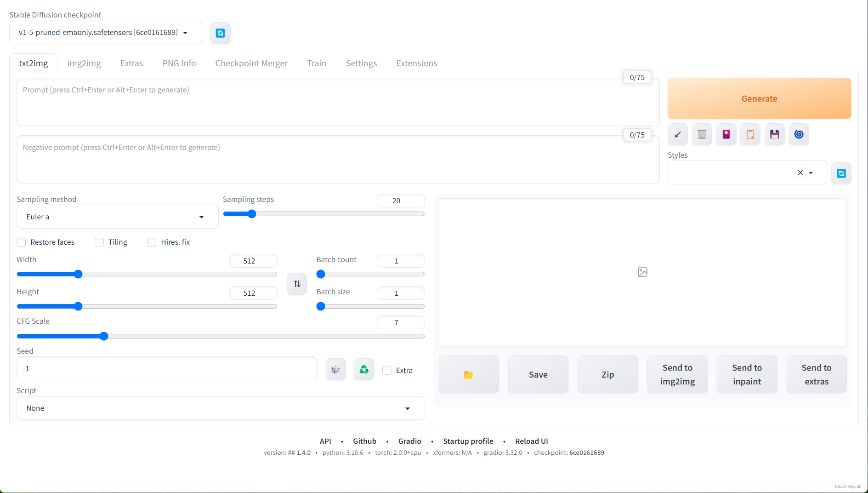Reuse last seed with the green recycle icon
The image size is (868, 493).
[x=364, y=369]
